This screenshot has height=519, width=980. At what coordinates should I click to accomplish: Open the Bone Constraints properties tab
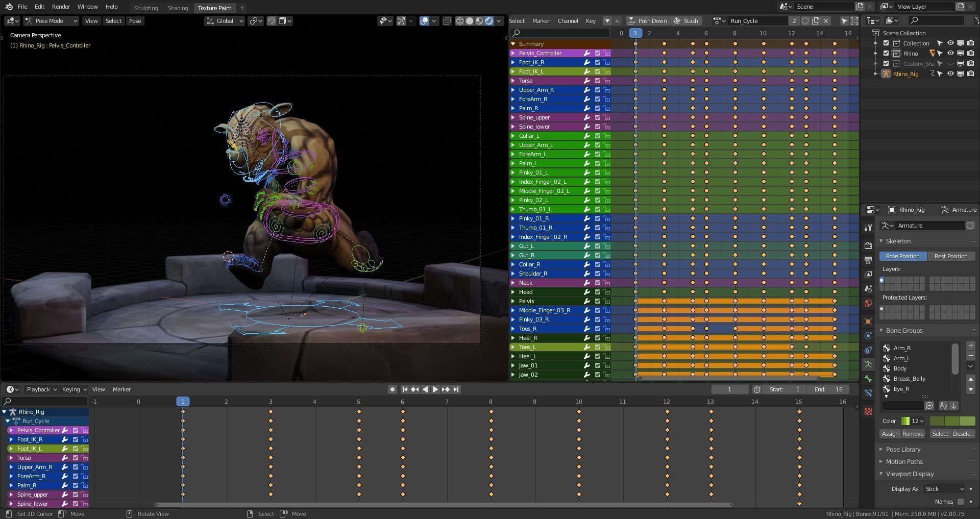click(868, 392)
